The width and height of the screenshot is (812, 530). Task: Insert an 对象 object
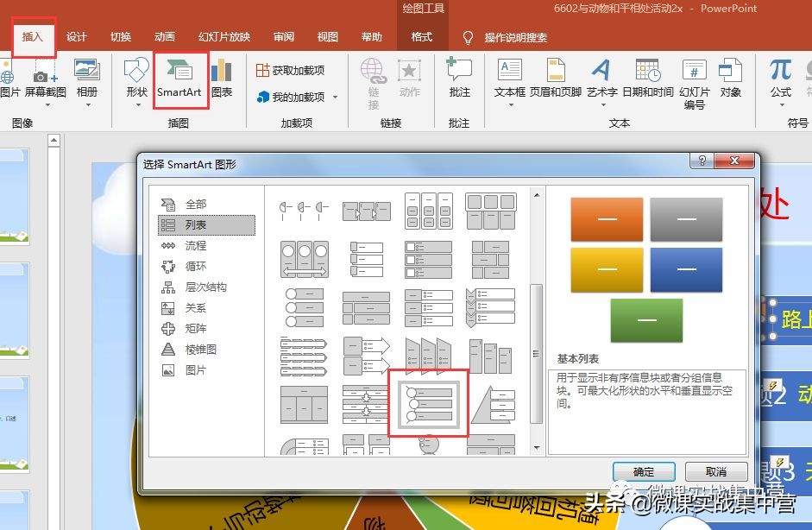(x=730, y=79)
